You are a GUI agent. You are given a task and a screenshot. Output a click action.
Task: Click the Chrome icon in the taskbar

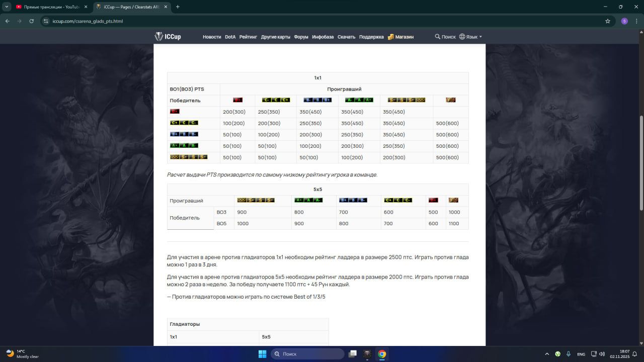382,354
